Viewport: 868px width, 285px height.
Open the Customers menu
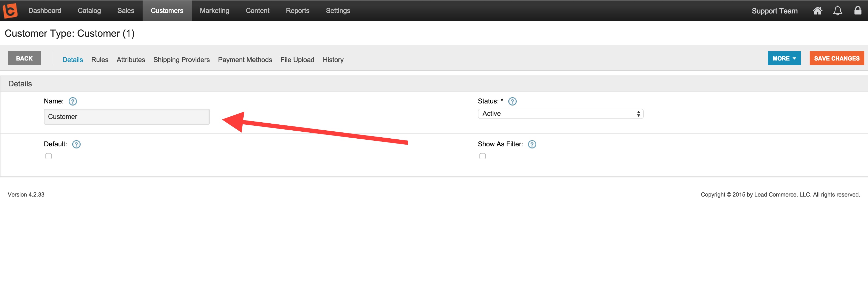tap(167, 10)
